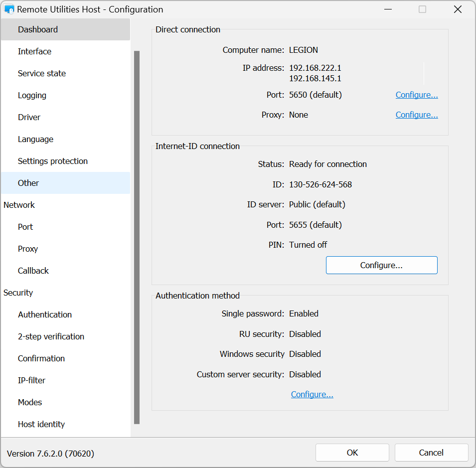Collapse the Network category
Viewport: 476px width, 468px height.
[x=19, y=205]
